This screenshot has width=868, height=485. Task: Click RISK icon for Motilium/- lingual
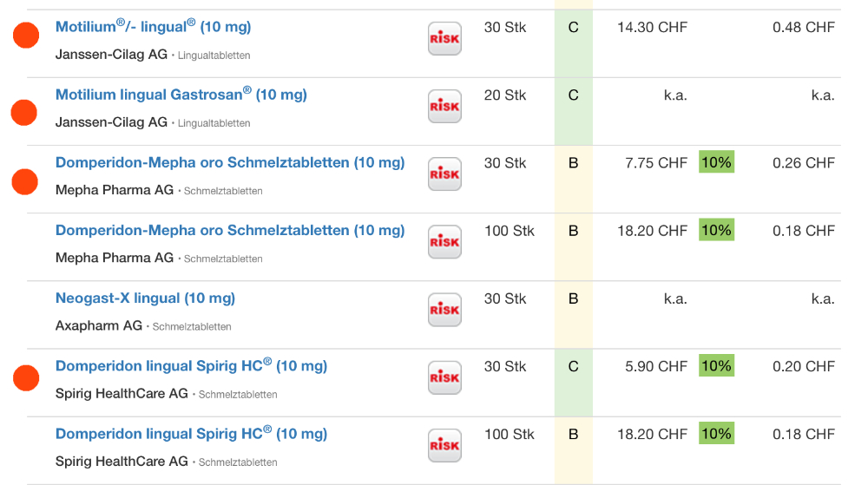coord(444,39)
